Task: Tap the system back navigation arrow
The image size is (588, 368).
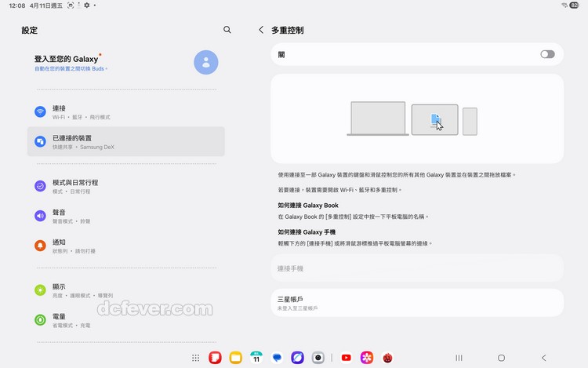Action: [544, 358]
